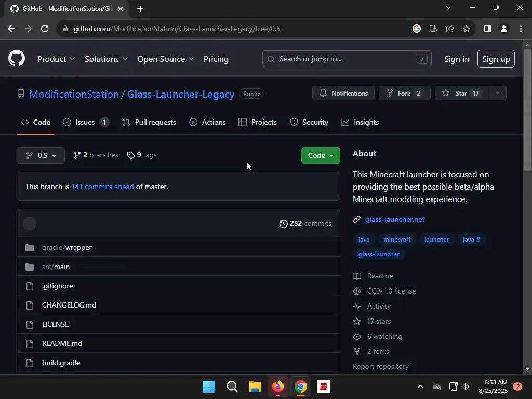Switch to the Code tab
Image resolution: width=532 pixels, height=399 pixels.
pos(36,122)
